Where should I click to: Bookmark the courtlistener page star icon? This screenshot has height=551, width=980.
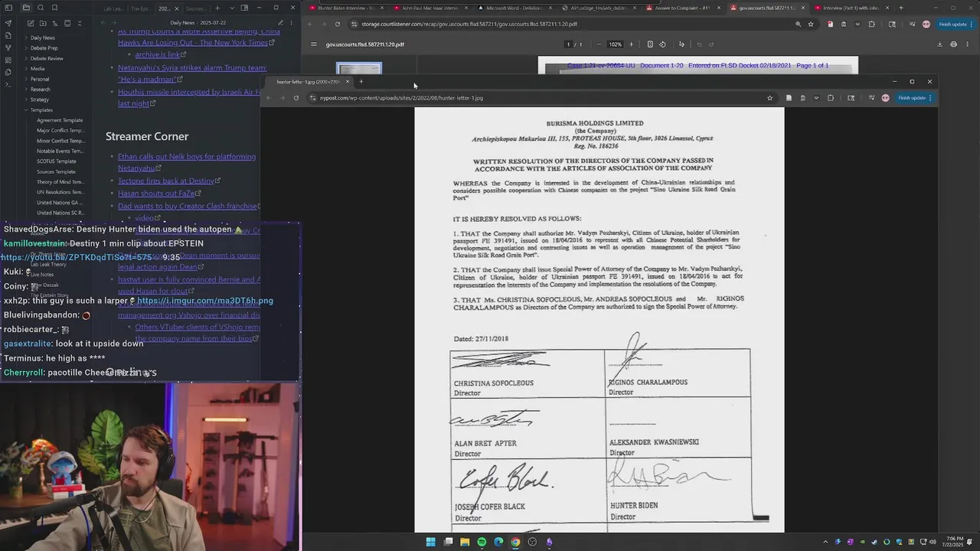pos(811,24)
